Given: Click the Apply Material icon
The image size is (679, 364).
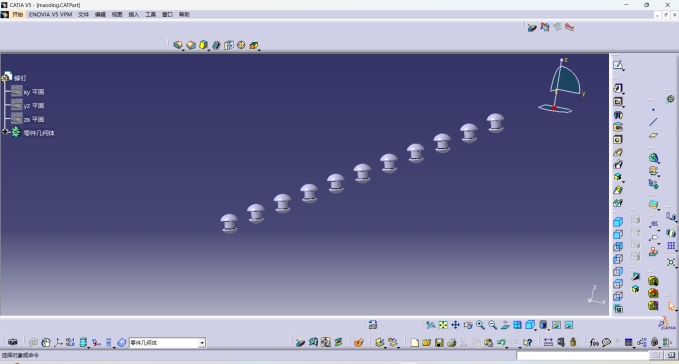Looking at the screenshot, I should [x=359, y=343].
